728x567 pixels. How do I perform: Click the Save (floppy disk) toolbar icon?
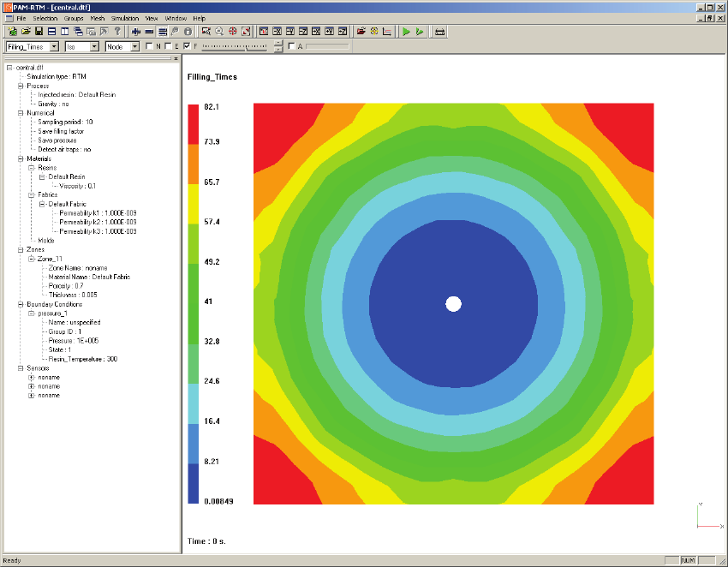coord(39,32)
